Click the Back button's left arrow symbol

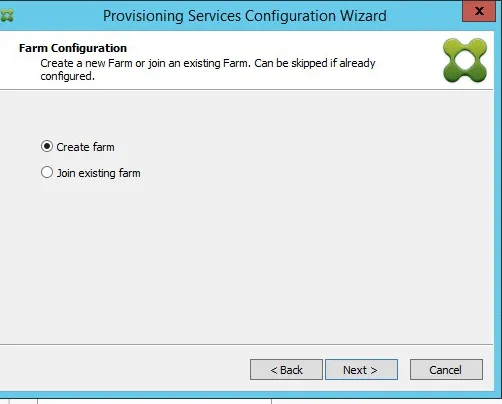(274, 370)
